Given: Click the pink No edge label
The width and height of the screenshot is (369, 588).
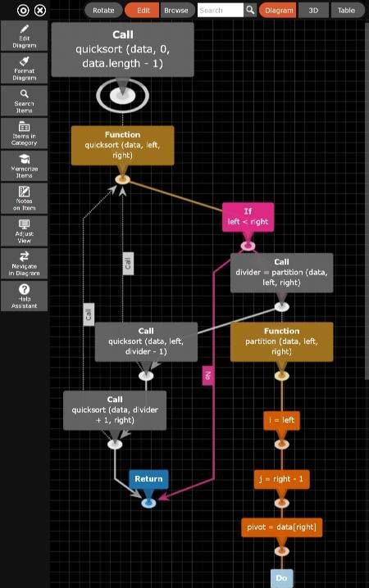Looking at the screenshot, I should pyautogui.click(x=208, y=375).
